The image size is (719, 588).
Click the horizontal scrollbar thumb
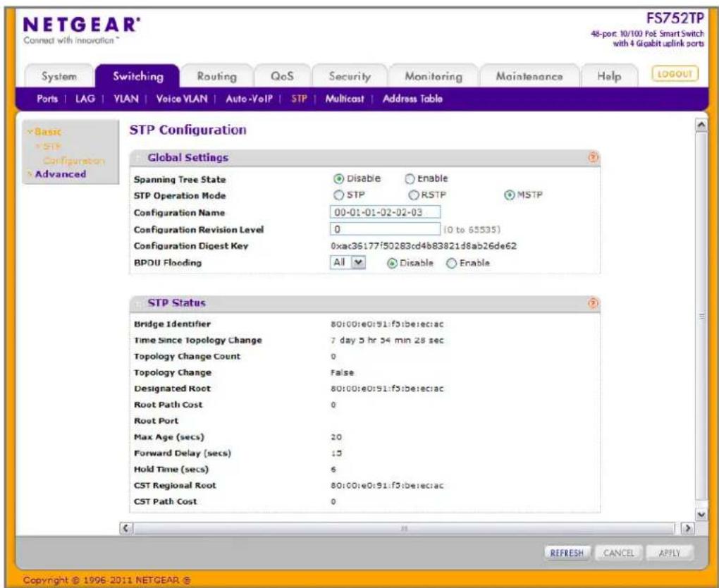point(404,528)
